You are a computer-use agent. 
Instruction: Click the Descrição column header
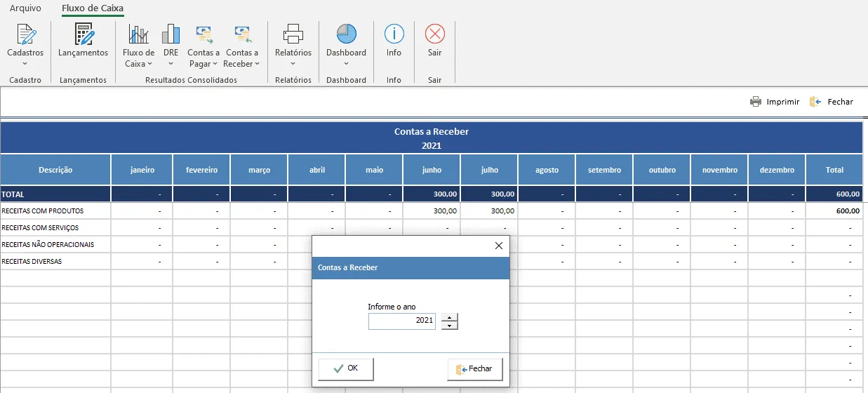tap(55, 170)
